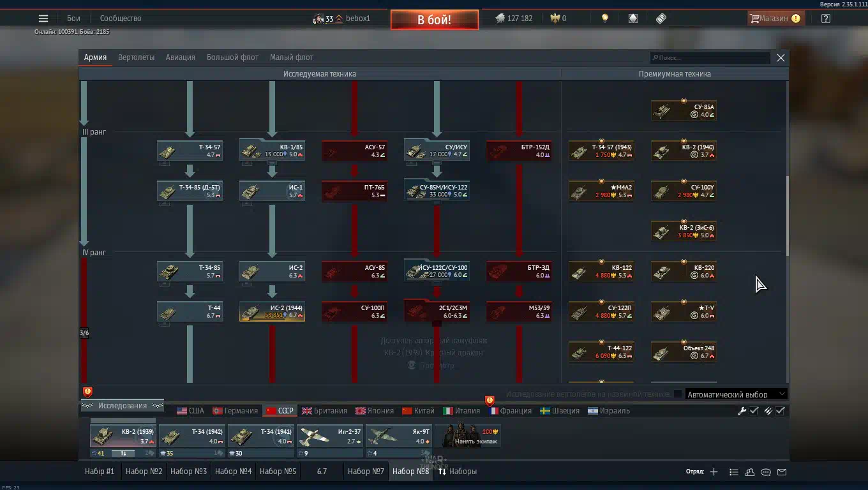Click the vehicle search field

point(710,58)
